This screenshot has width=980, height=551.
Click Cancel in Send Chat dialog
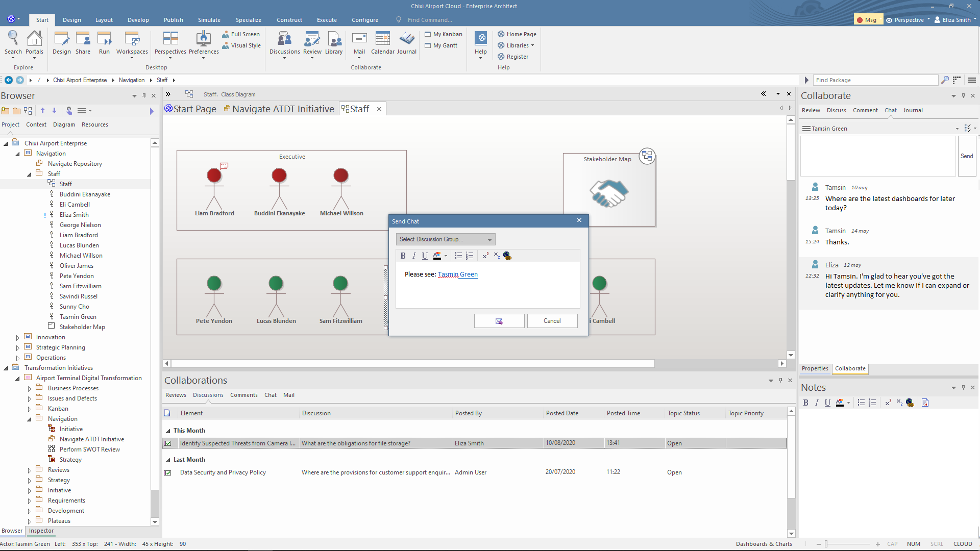coord(552,321)
